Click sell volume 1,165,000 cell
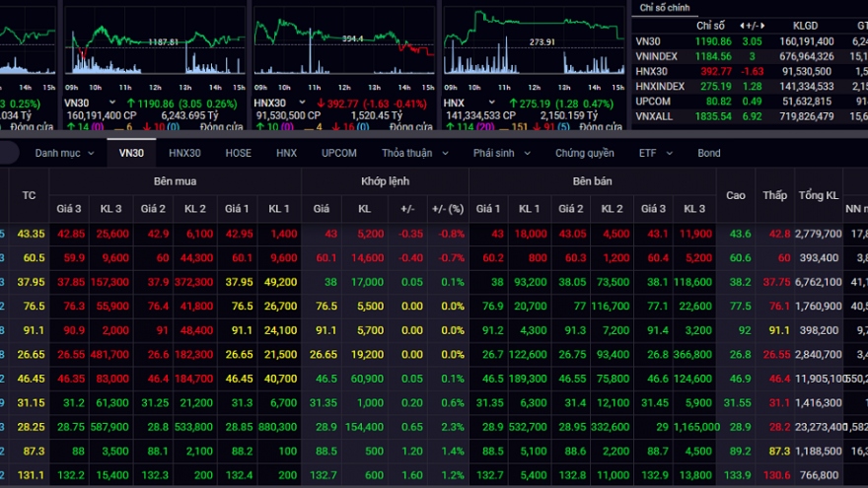Image resolution: width=868 pixels, height=488 pixels. 696,427
